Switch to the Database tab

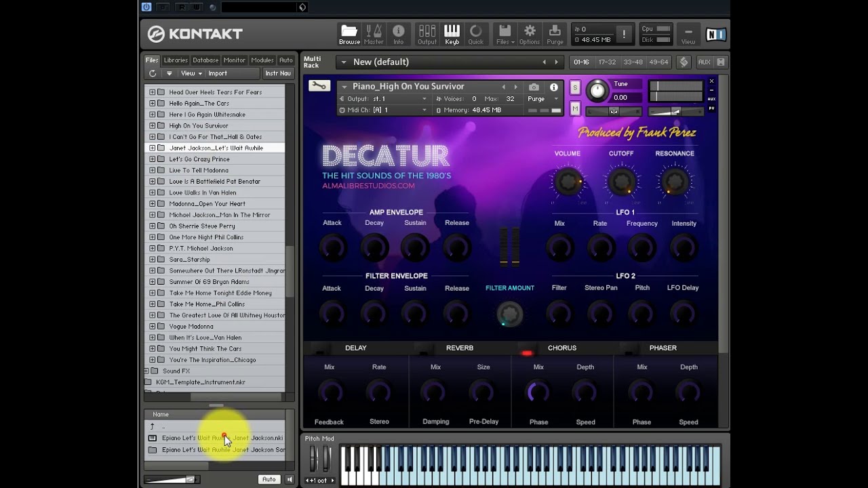point(205,60)
